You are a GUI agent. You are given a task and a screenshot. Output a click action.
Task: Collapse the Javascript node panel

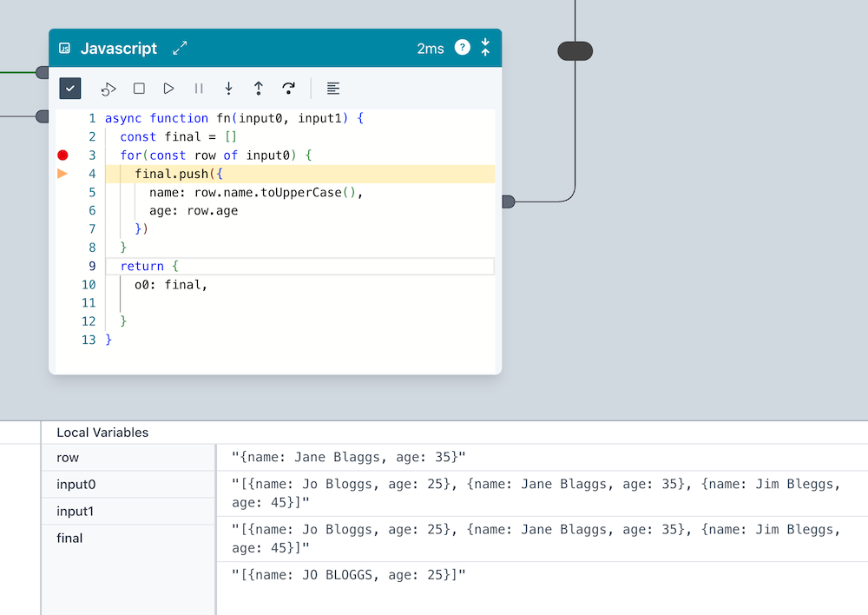click(x=485, y=48)
